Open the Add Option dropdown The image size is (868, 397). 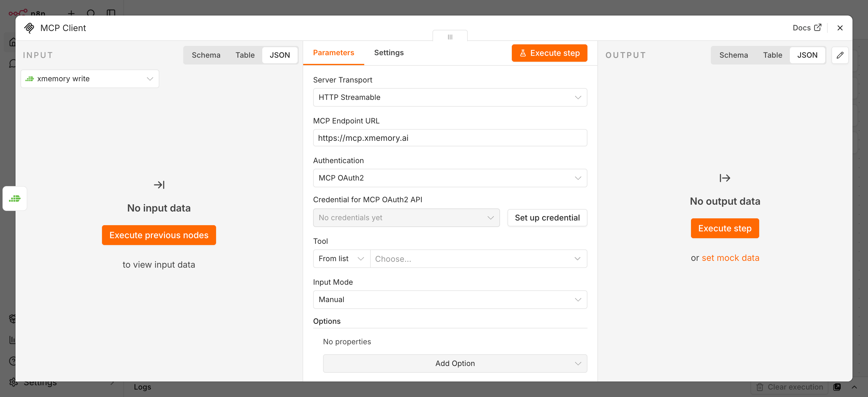454,363
